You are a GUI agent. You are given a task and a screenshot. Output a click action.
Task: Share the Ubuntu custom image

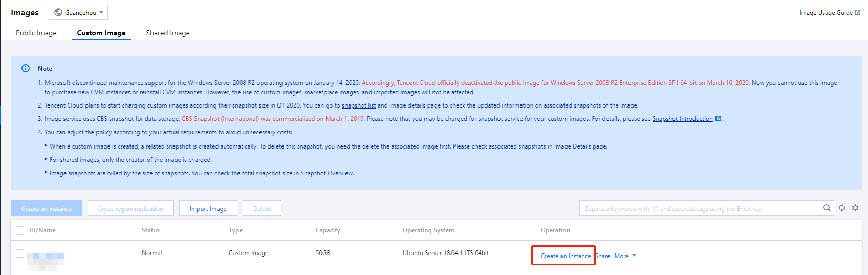[603, 256]
